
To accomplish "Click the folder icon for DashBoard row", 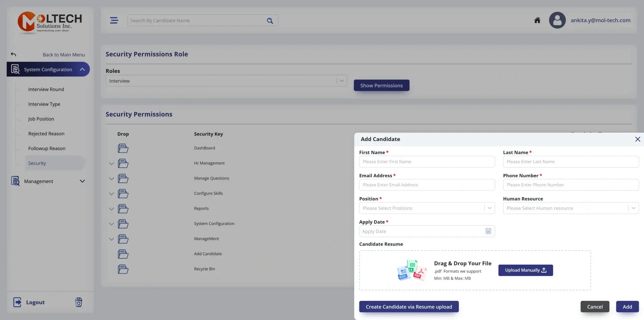I will (123, 148).
